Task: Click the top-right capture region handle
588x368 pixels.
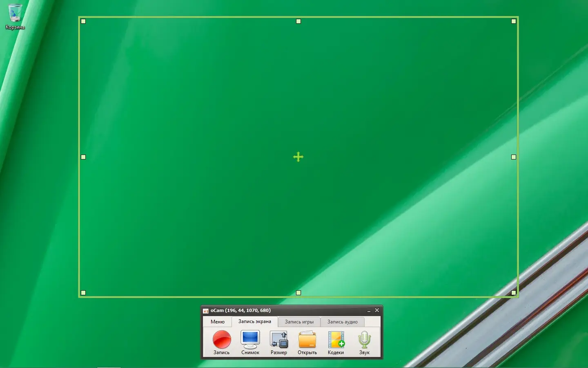Action: tap(514, 21)
